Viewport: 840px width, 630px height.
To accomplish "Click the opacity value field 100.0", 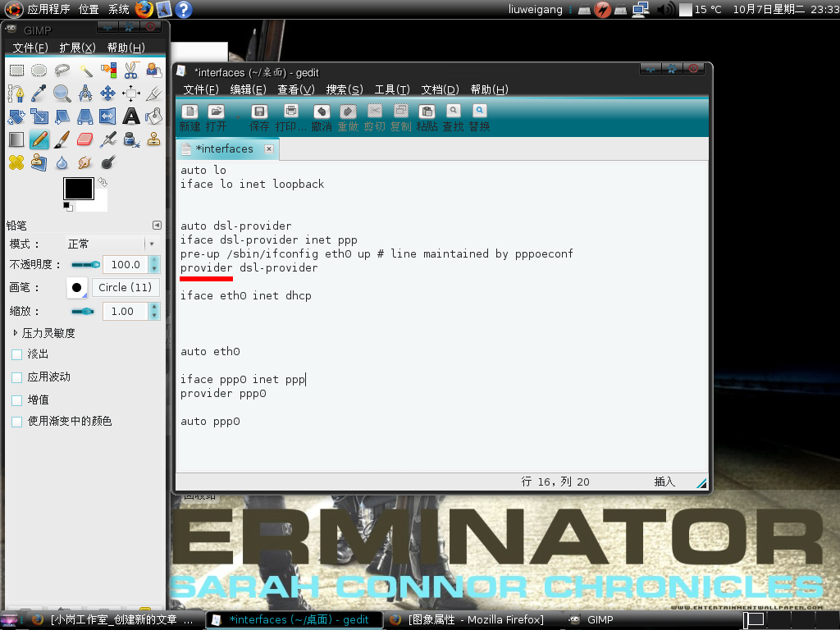I will (x=126, y=265).
